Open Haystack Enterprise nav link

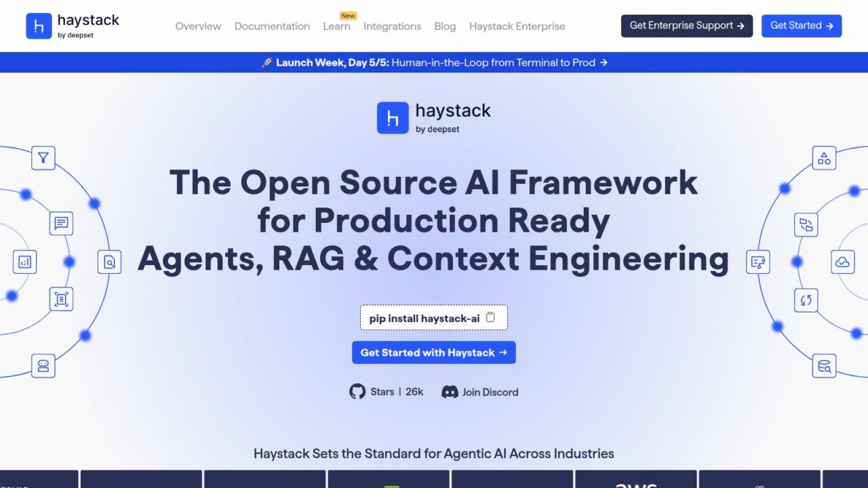tap(517, 26)
